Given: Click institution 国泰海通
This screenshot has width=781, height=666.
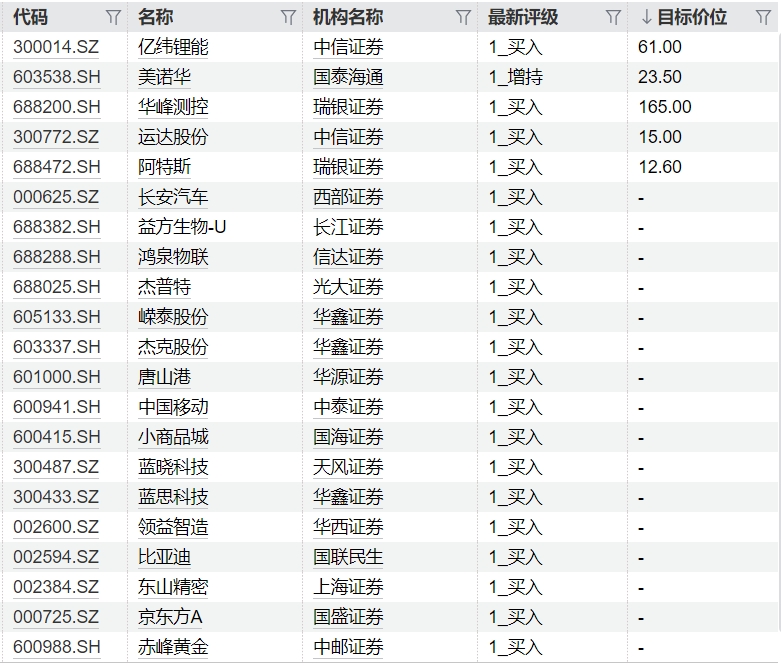Looking at the screenshot, I should tap(348, 77).
